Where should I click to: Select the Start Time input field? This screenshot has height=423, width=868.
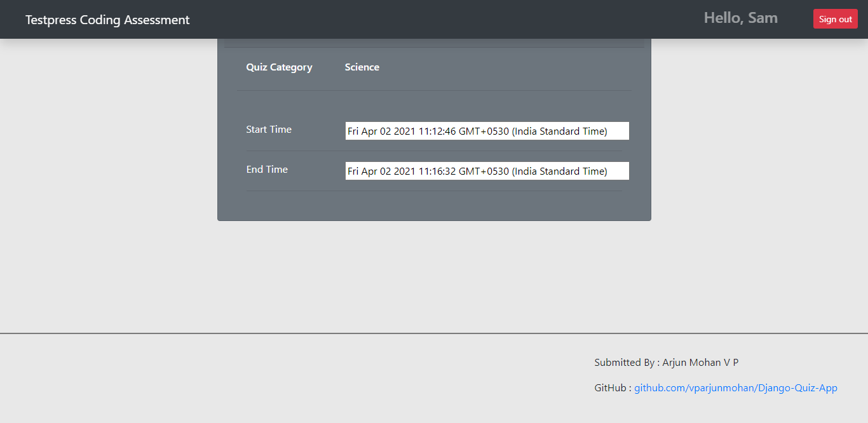tap(486, 130)
